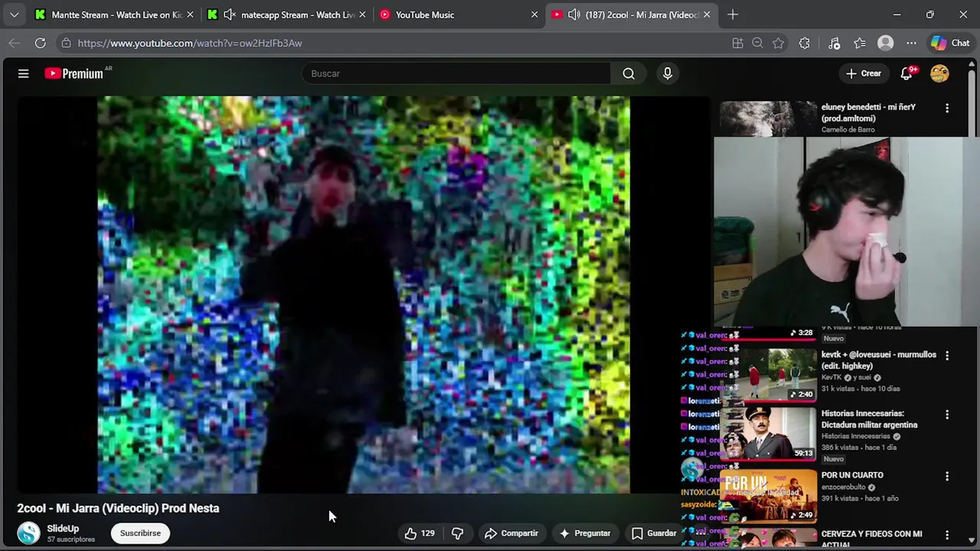The image size is (980, 551).
Task: Open enzocorobulto channel name
Action: 843,487
